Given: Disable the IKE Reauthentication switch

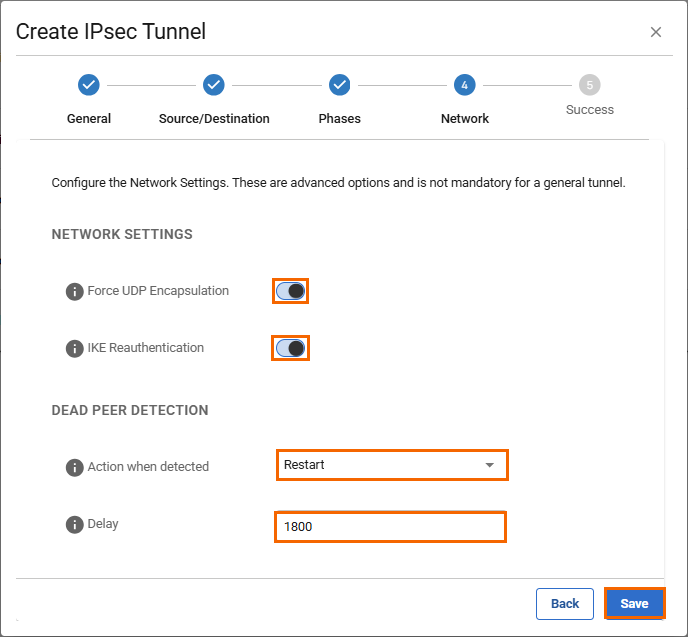Looking at the screenshot, I should (x=291, y=348).
